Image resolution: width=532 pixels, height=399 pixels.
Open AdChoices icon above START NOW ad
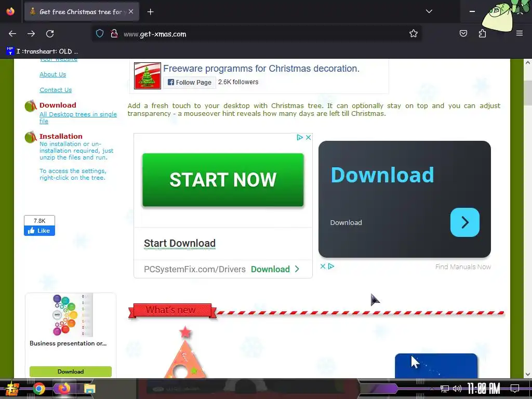tap(300, 137)
